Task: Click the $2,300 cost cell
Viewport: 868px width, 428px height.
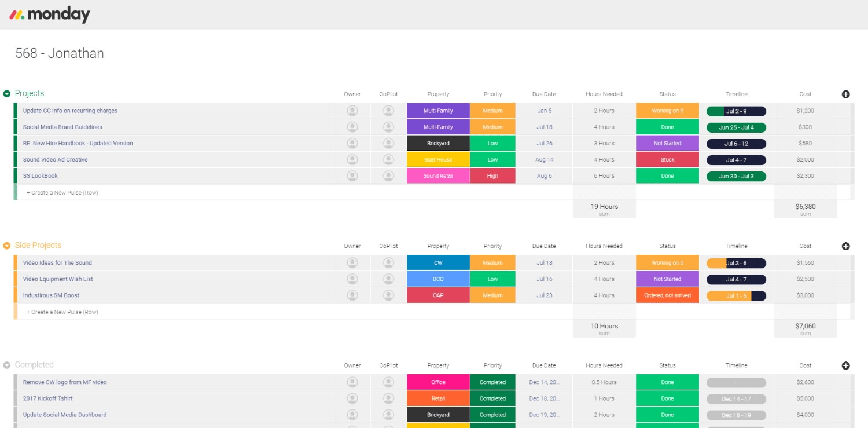Action: pyautogui.click(x=806, y=176)
